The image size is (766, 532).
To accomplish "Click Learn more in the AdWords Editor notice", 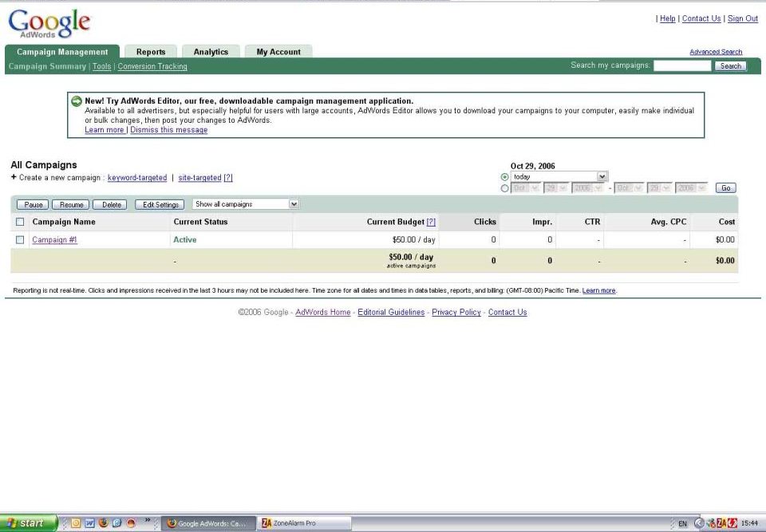I will 104,130.
